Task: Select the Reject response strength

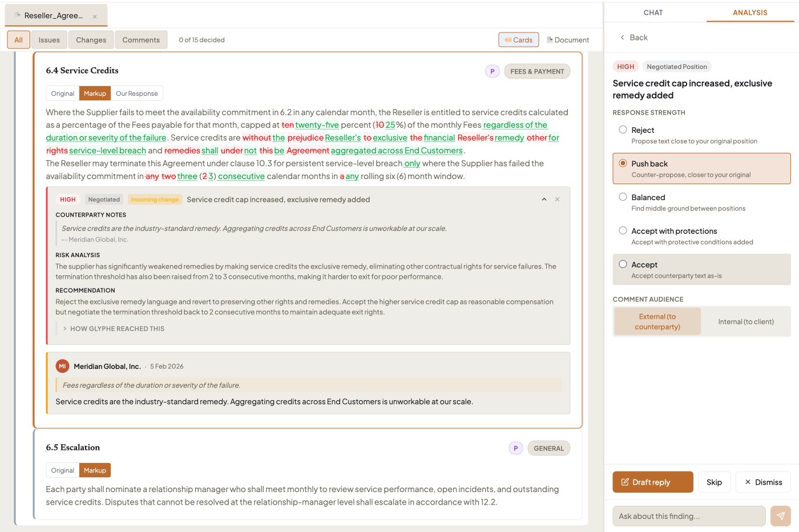Action: (x=623, y=130)
